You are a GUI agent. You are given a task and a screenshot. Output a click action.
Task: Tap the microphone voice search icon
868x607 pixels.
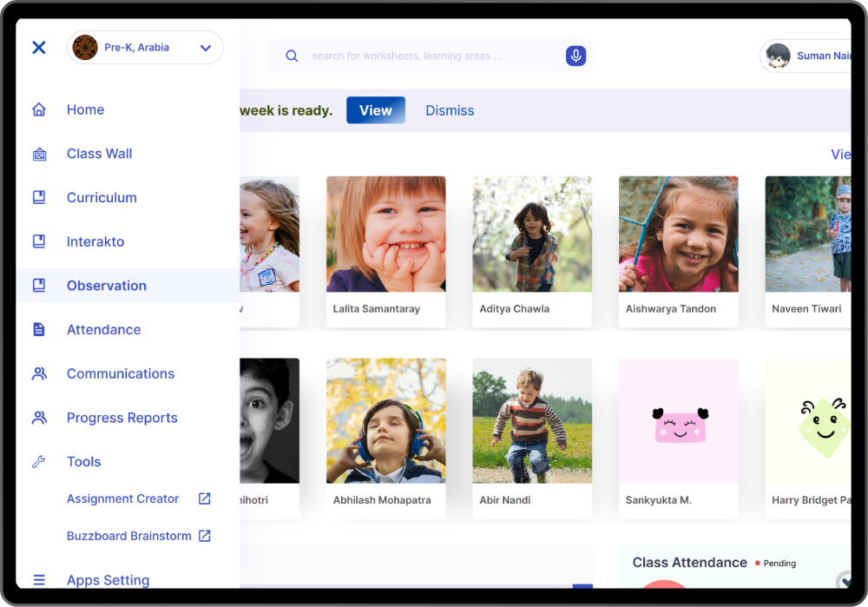click(x=575, y=56)
